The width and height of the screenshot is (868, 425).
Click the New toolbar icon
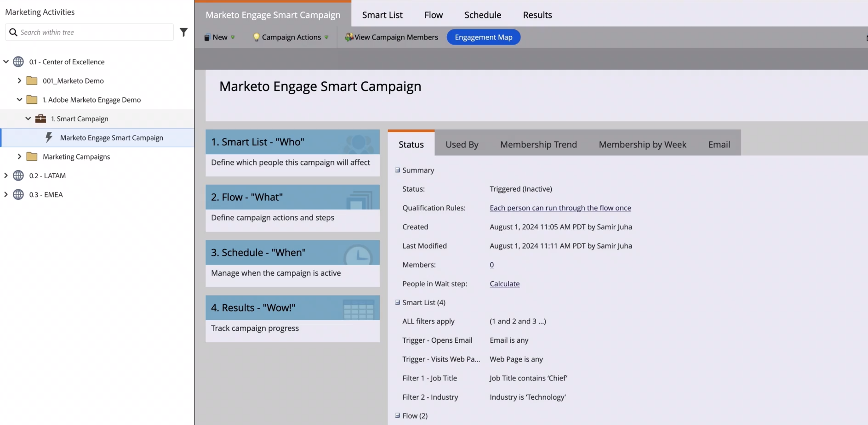point(207,38)
